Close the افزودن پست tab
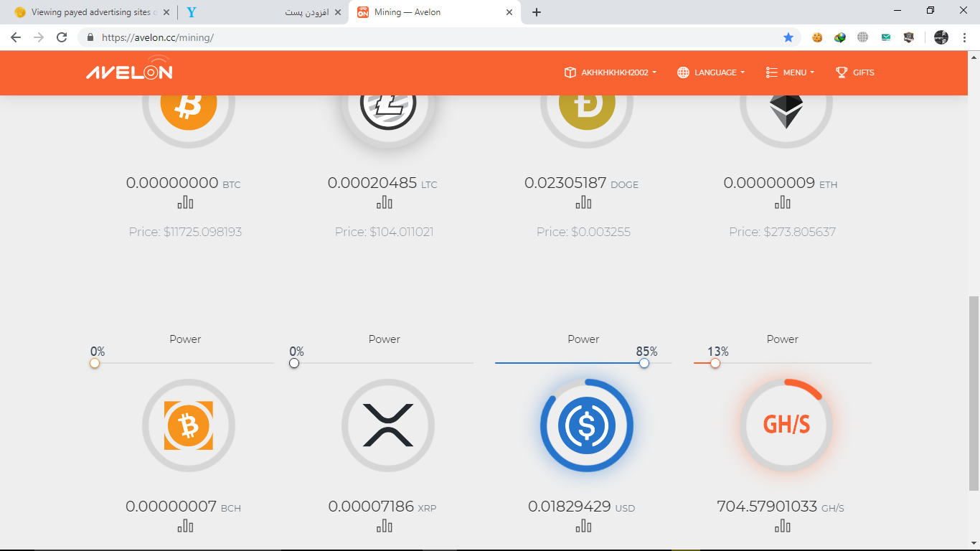 pos(337,12)
